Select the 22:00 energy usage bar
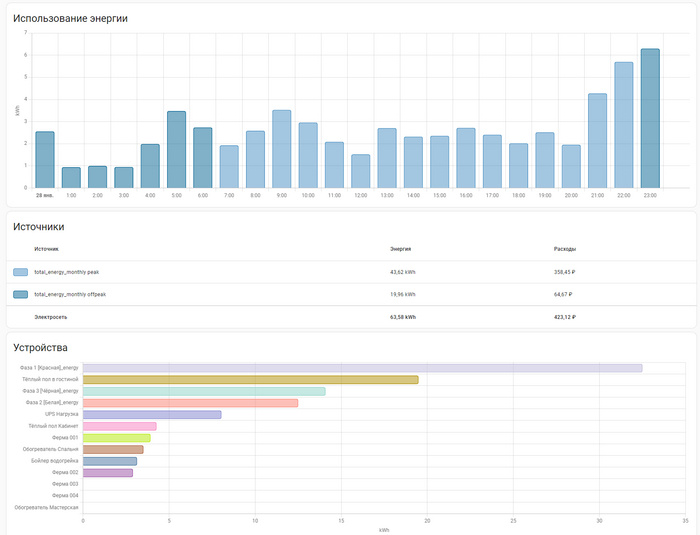This screenshot has width=700, height=535. 624,125
